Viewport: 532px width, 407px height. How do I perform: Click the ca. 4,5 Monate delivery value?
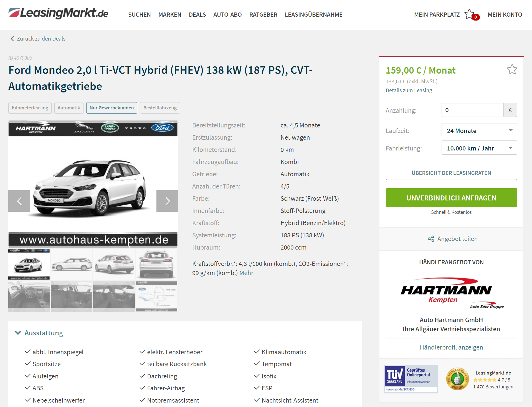click(300, 125)
